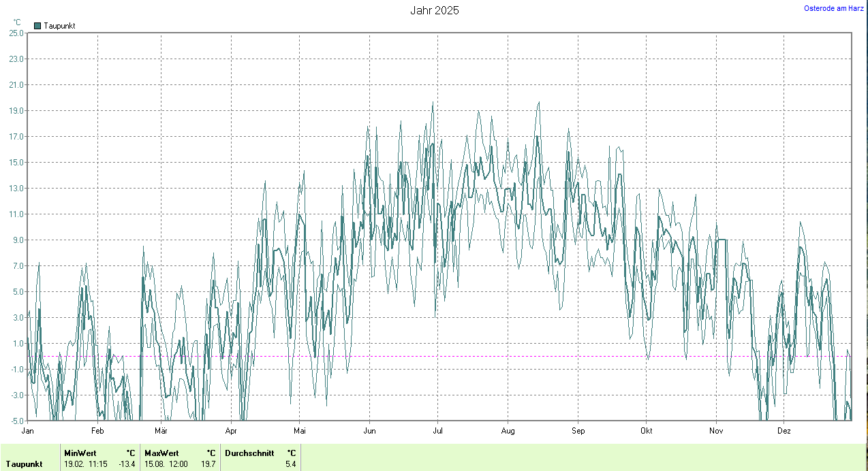
Task: Select the Jul month on the axis
Action: [438, 431]
